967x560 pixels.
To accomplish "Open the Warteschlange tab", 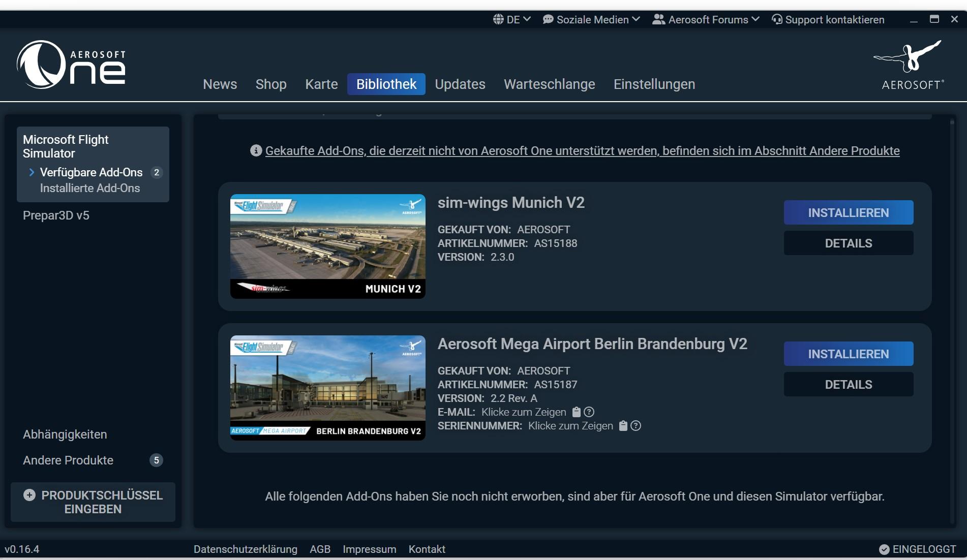I will (549, 84).
